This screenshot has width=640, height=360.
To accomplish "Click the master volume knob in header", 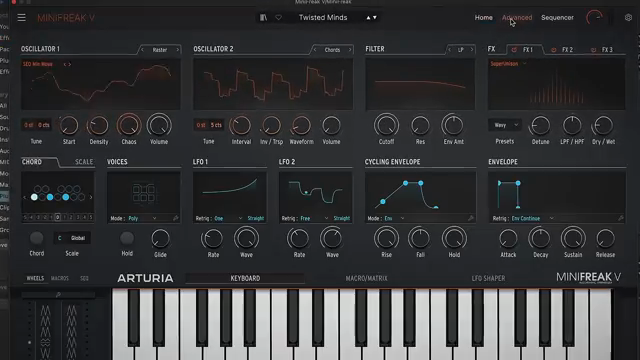I will [x=594, y=18].
